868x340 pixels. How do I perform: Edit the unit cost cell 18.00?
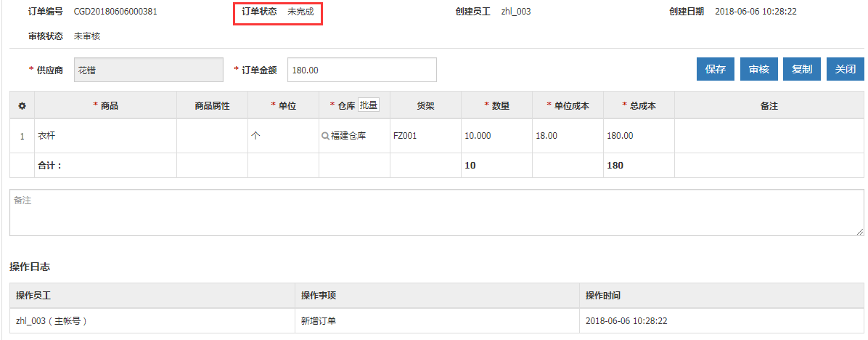tap(568, 136)
